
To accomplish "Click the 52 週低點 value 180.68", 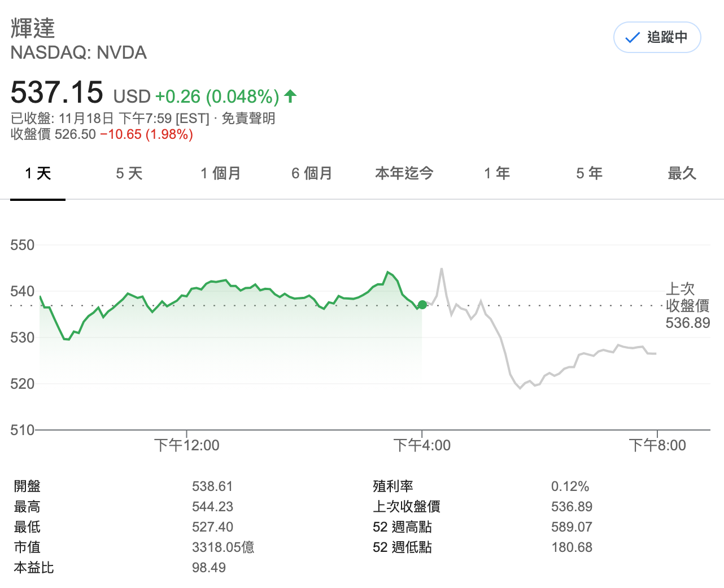I will (x=572, y=547).
